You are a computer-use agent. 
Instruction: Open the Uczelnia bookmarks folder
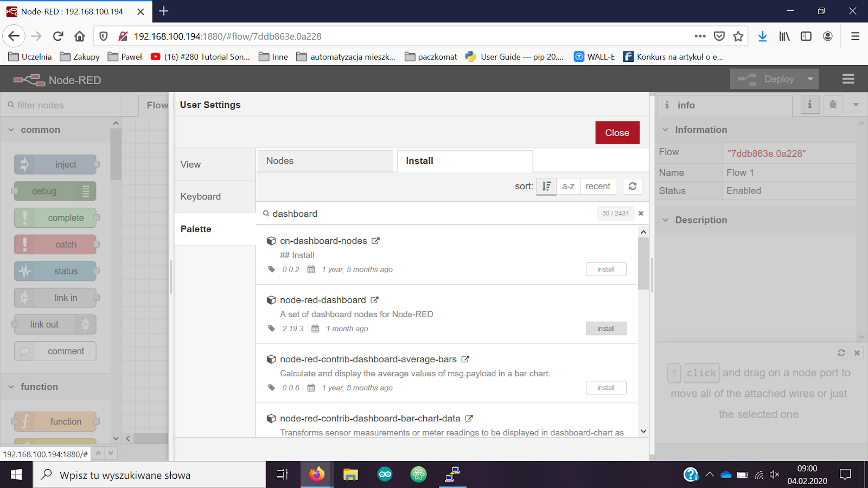(x=30, y=56)
